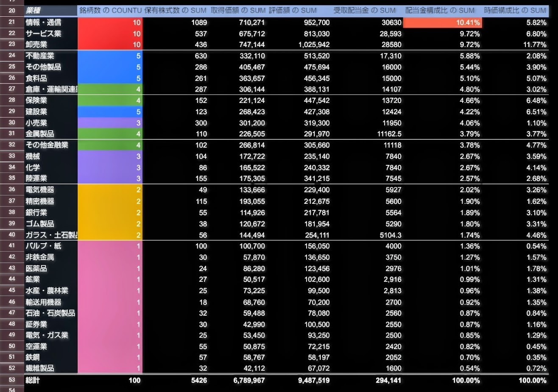
Task: Select the 取得価額 の SUM header cell
Action: tap(238, 11)
